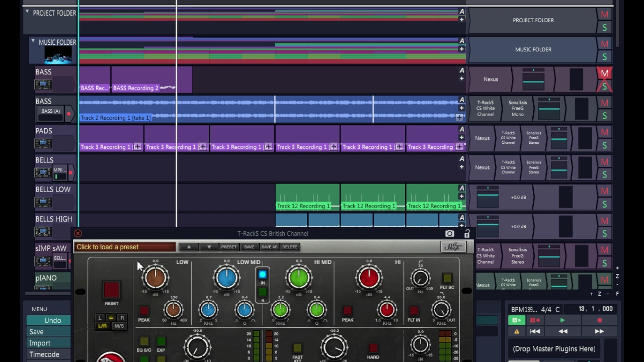Open automation A icon on BELLS track
This screenshot has width=644, height=362.
tap(461, 159)
